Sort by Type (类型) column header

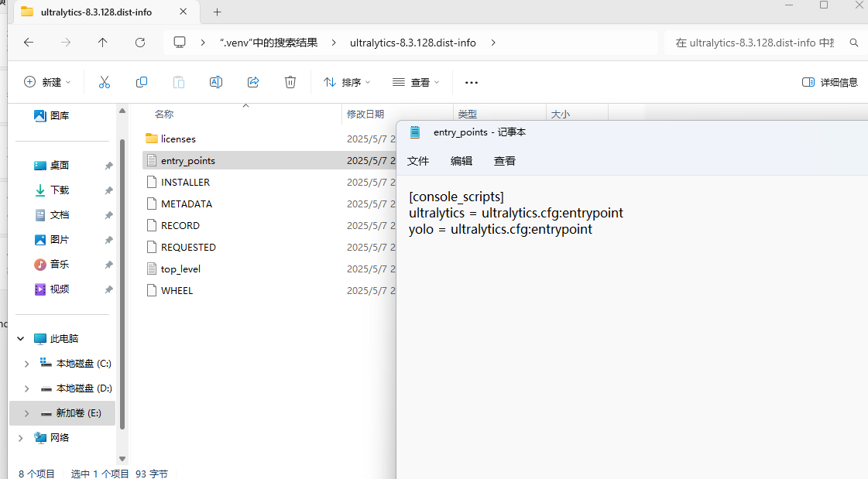click(x=467, y=114)
